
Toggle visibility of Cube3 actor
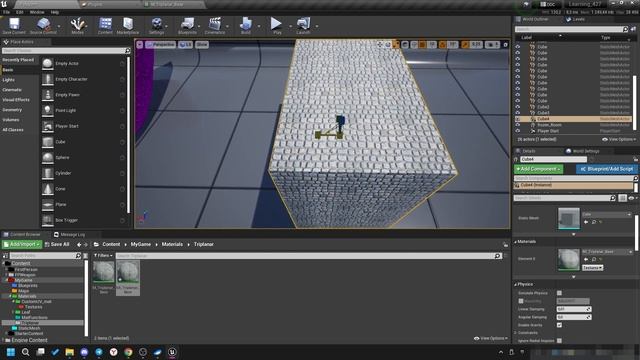pyautogui.click(x=518, y=113)
